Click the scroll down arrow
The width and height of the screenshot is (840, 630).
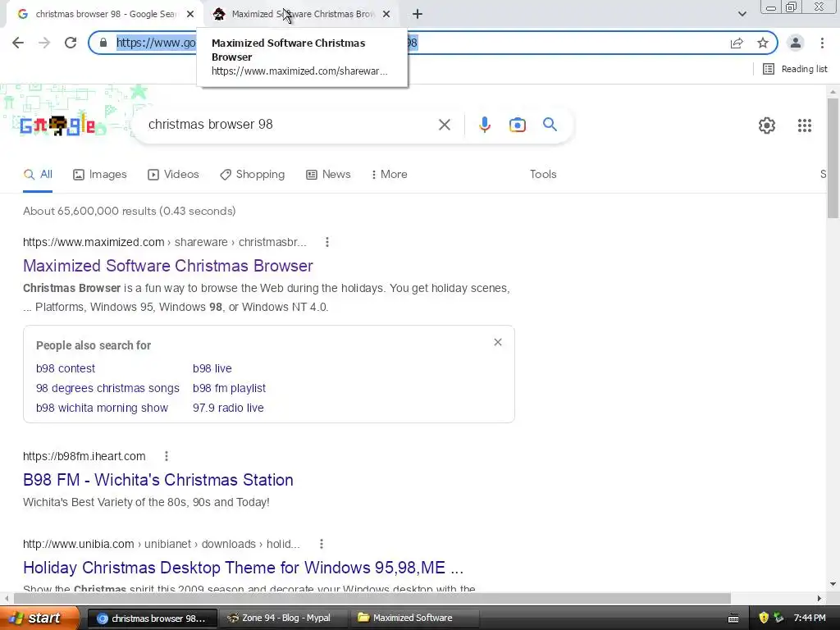833,584
